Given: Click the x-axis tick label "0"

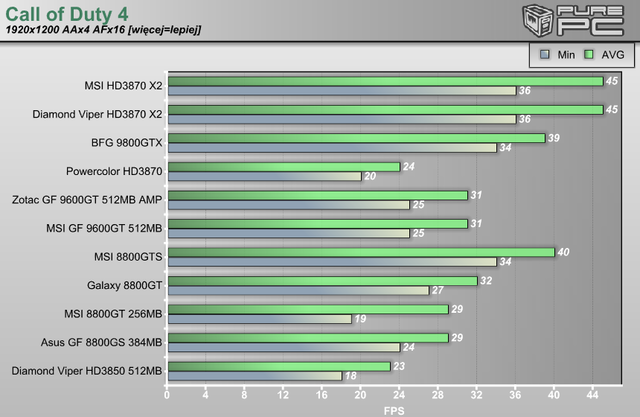Looking at the screenshot, I should click(x=167, y=395).
